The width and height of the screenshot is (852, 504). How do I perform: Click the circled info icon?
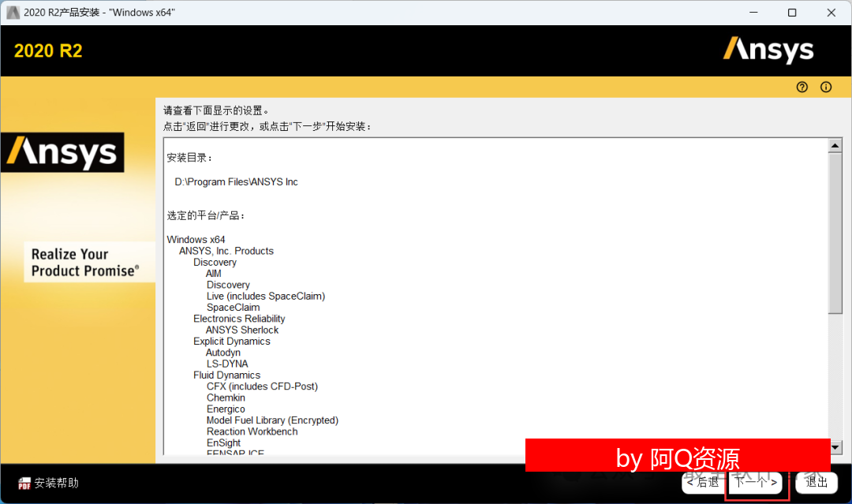point(826,88)
